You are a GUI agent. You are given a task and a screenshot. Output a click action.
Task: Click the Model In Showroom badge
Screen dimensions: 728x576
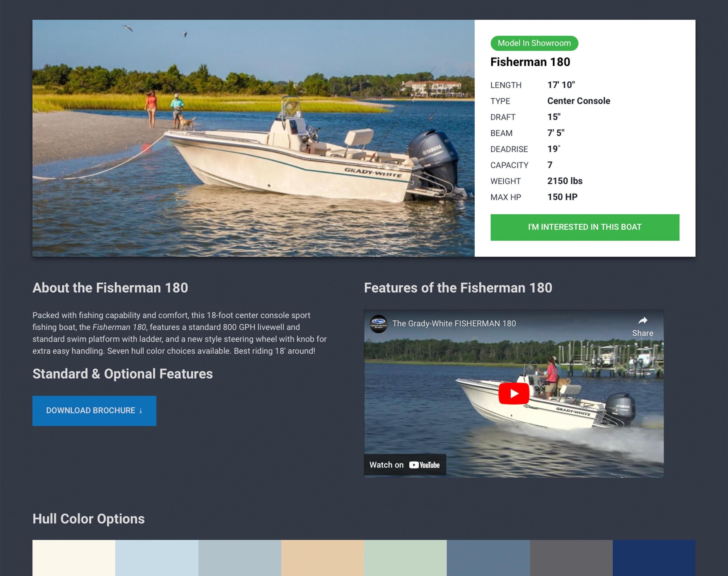[534, 43]
